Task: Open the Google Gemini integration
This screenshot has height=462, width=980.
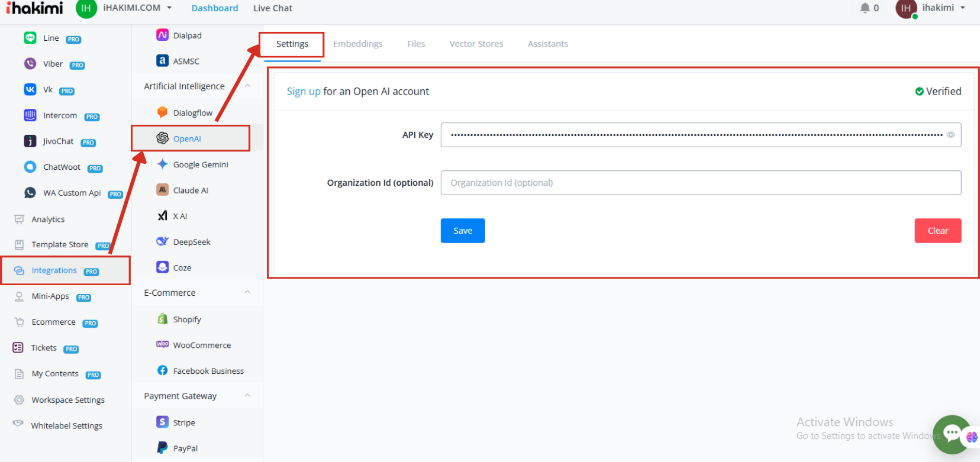Action: [x=200, y=164]
